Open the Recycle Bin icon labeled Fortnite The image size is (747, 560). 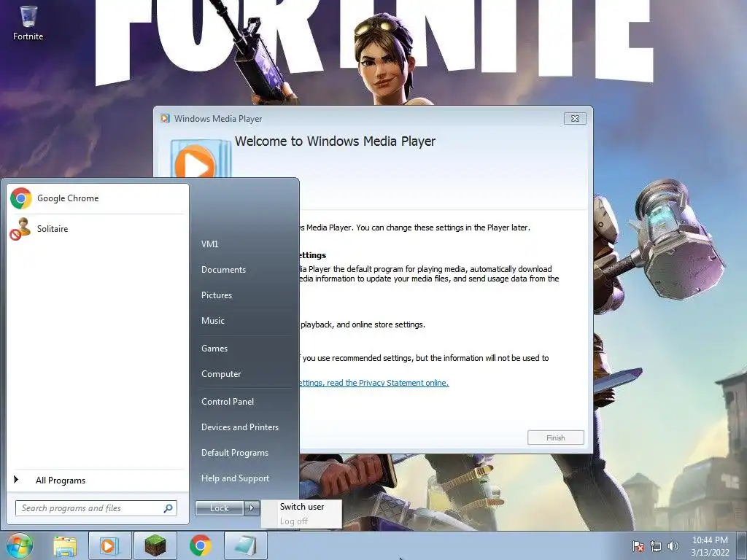[28, 23]
